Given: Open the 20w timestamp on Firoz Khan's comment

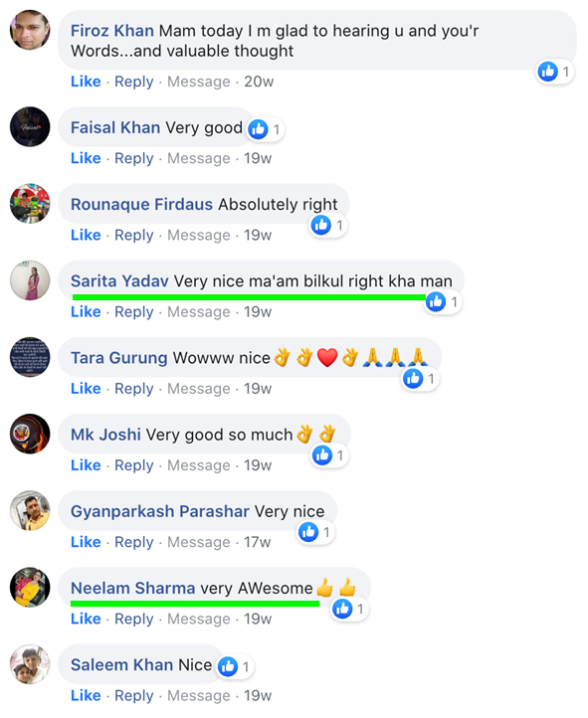Looking at the screenshot, I should 259,82.
